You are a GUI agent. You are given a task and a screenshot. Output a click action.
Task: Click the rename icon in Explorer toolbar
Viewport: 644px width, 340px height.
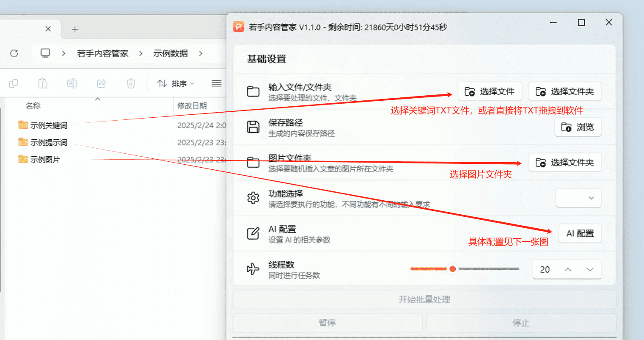click(x=72, y=83)
